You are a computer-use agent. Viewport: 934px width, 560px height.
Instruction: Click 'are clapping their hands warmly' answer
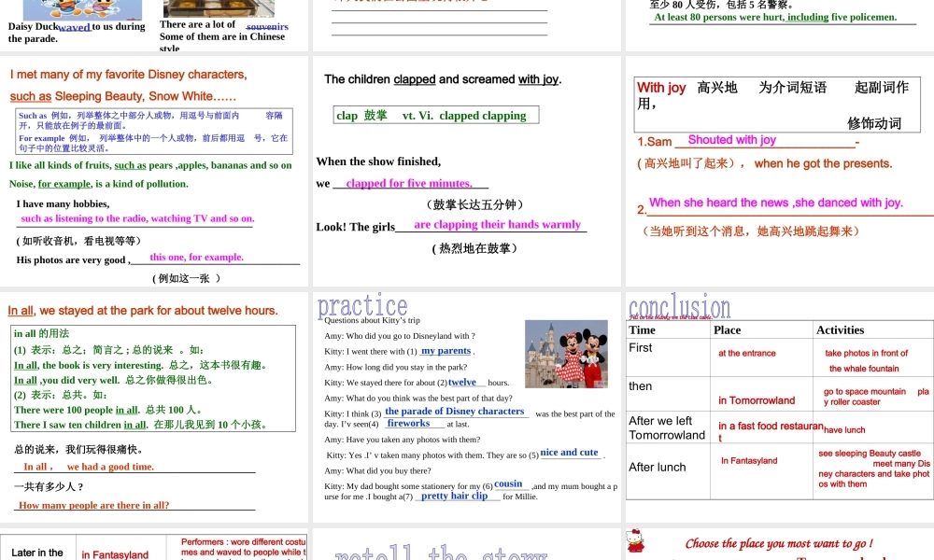tap(498, 224)
